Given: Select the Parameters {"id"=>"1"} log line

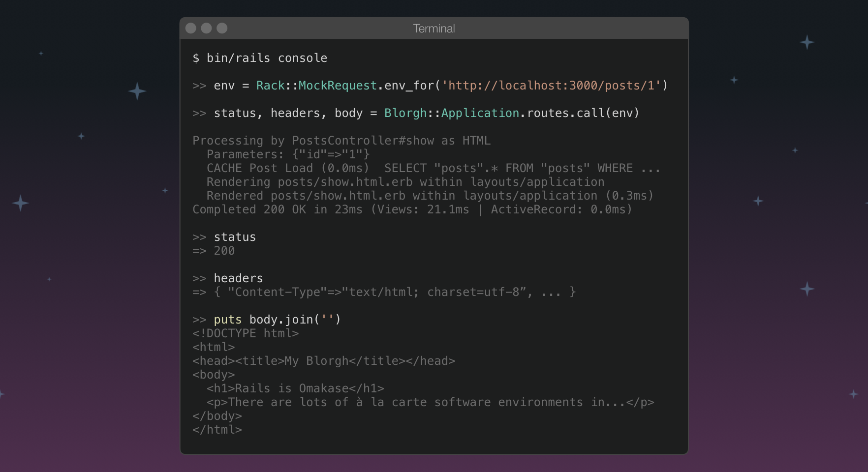Looking at the screenshot, I should pyautogui.click(x=288, y=154).
